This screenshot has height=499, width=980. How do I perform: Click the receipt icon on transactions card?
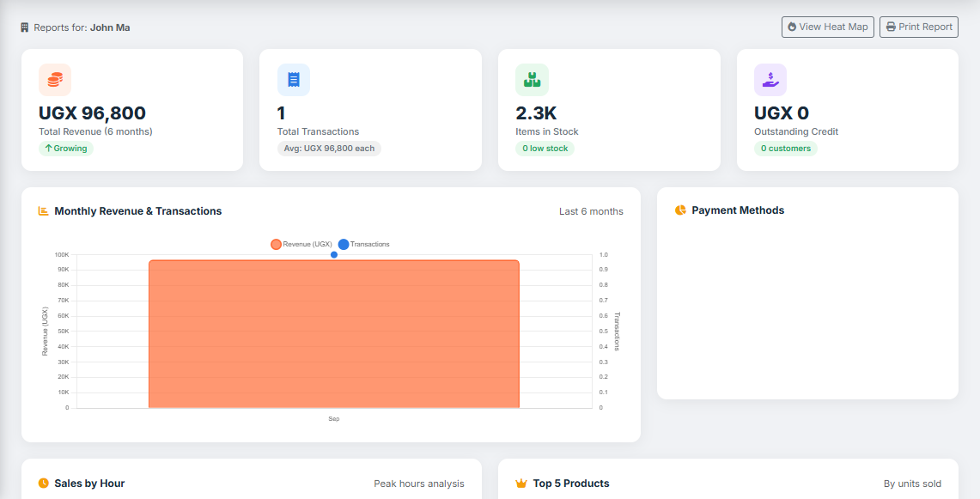pos(294,79)
